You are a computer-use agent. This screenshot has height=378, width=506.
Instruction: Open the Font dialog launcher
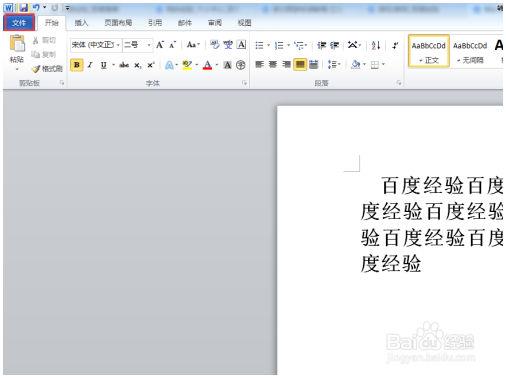245,83
